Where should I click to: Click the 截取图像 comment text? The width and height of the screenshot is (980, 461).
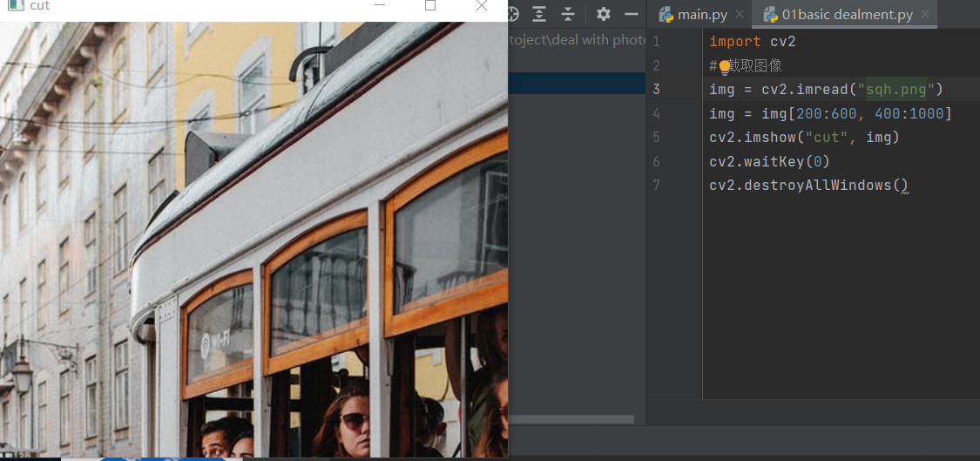click(755, 66)
